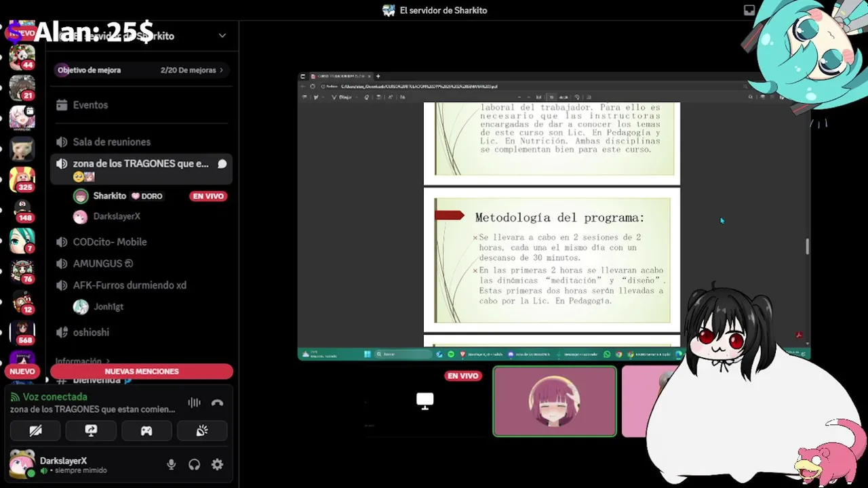Screen dimensions: 868x488
Task: Toggle camera on or off
Action: tap(35, 430)
